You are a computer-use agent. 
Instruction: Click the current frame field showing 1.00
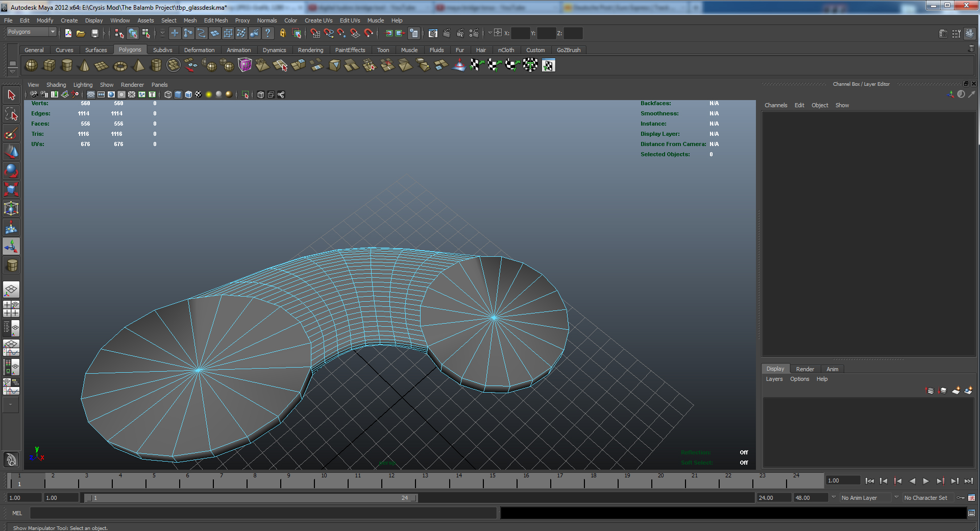tap(843, 480)
